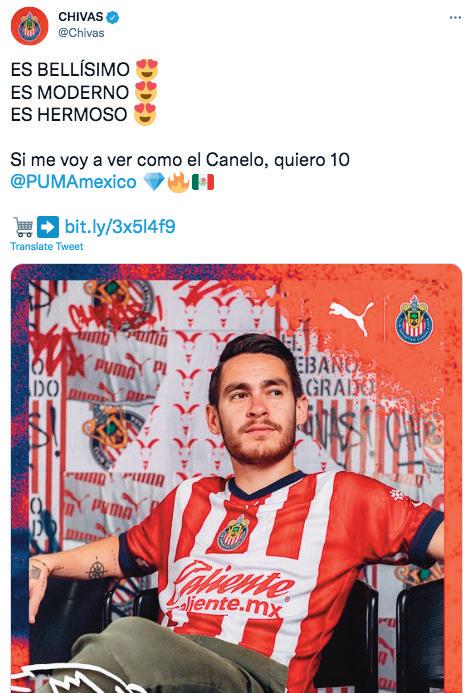
Task: Click the shopping cart emoji
Action: click(23, 227)
